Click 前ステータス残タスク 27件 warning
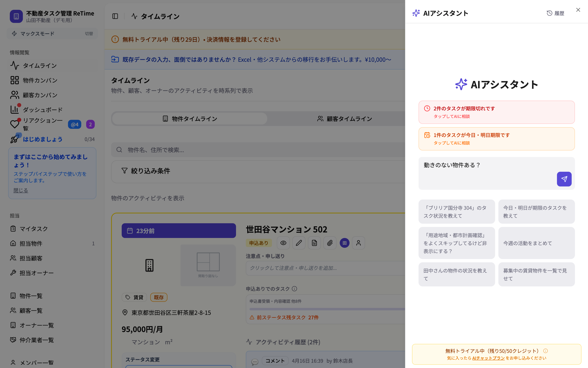This screenshot has height=368, width=588. click(284, 317)
